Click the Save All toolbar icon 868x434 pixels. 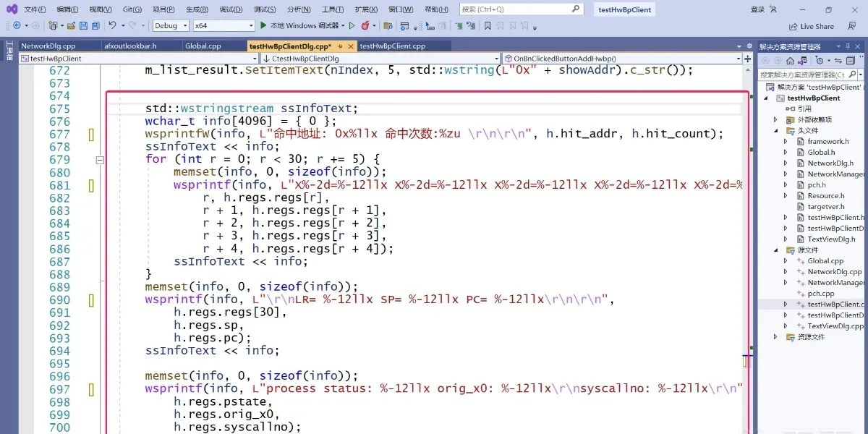(95, 25)
